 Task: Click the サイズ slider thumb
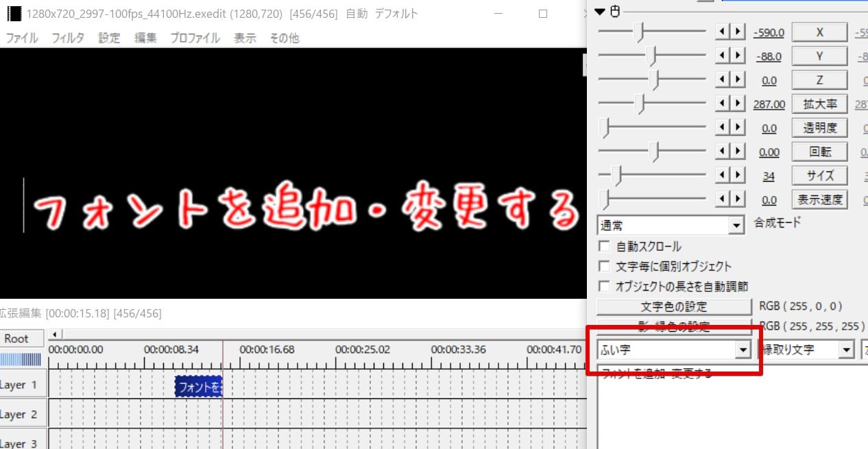coord(616,175)
